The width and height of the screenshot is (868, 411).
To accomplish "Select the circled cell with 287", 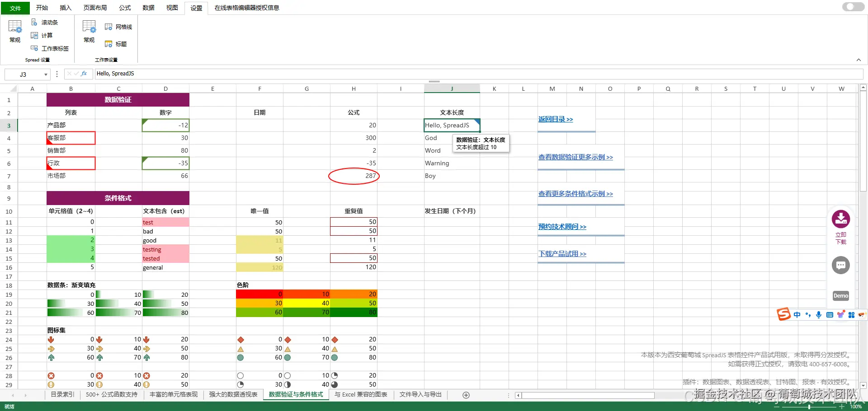I will pyautogui.click(x=354, y=176).
